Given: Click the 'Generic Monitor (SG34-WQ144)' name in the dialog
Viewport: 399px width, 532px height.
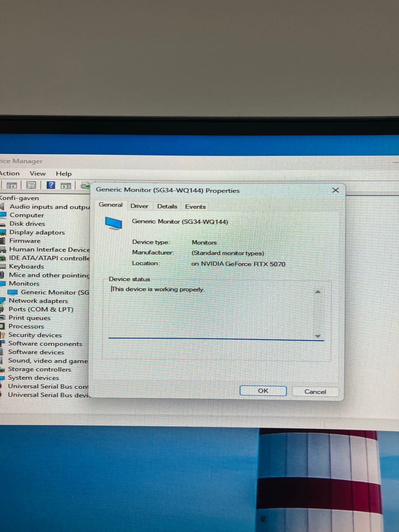Looking at the screenshot, I should click(x=180, y=222).
